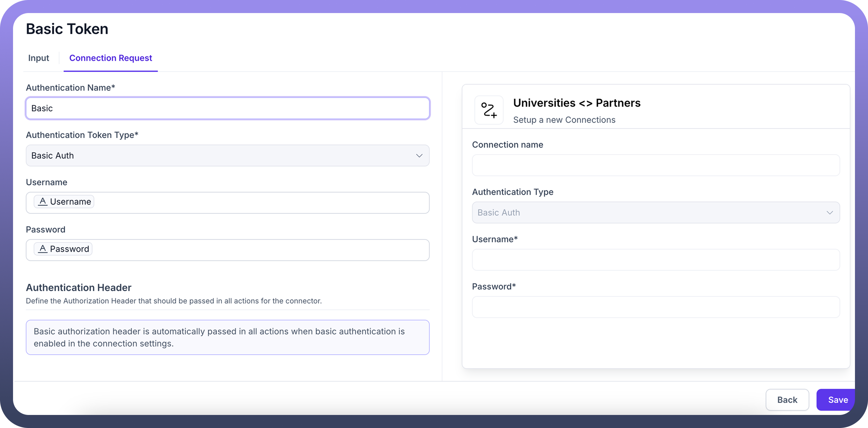Focus the Authentication Name input field
This screenshot has height=428, width=868.
pyautogui.click(x=227, y=108)
